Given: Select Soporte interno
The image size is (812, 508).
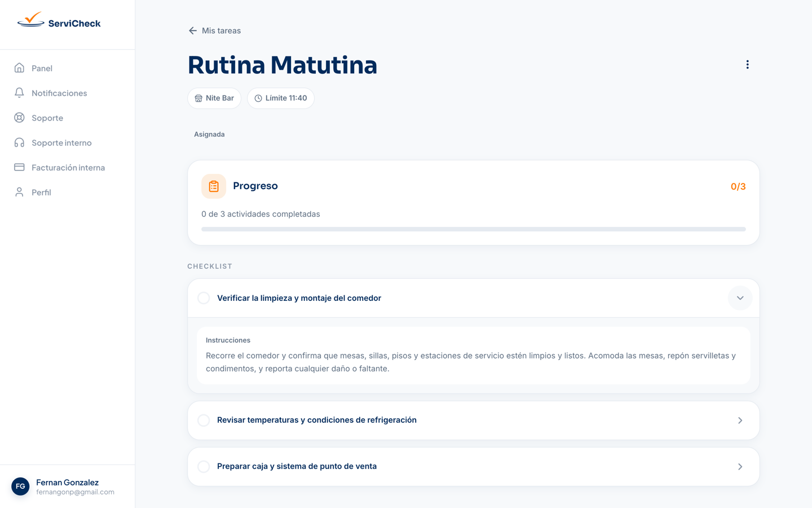Looking at the screenshot, I should click(x=67, y=142).
